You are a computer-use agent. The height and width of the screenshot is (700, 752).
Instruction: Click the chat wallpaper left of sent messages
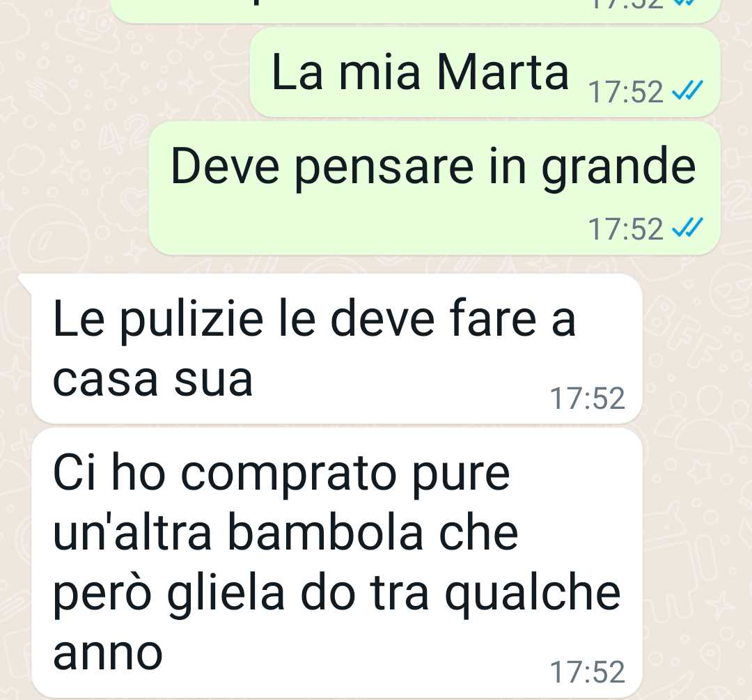[72, 144]
